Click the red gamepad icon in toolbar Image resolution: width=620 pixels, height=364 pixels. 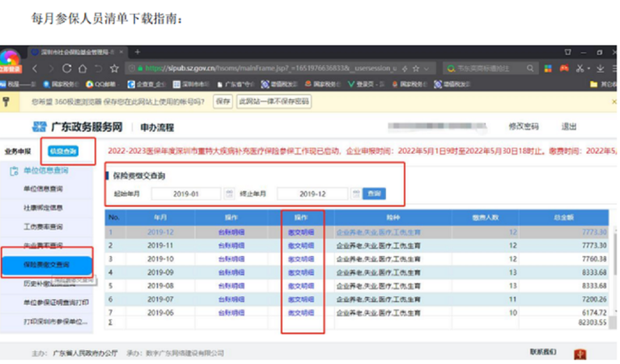tap(564, 69)
